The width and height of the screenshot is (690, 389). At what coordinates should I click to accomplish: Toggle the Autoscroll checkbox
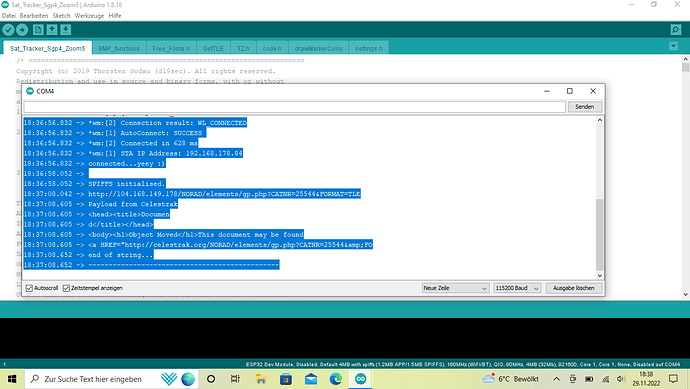(29, 288)
